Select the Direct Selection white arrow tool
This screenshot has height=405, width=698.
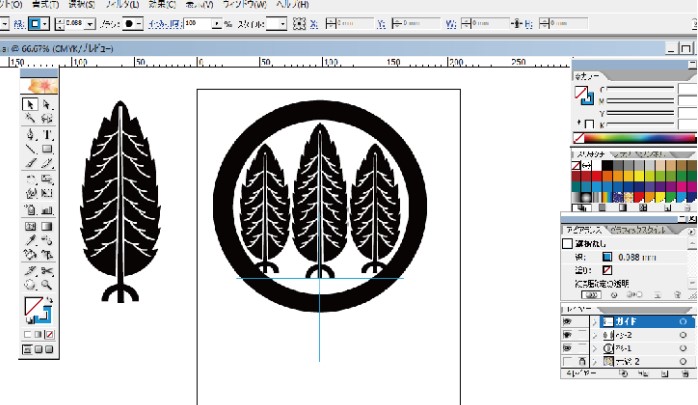(47, 104)
